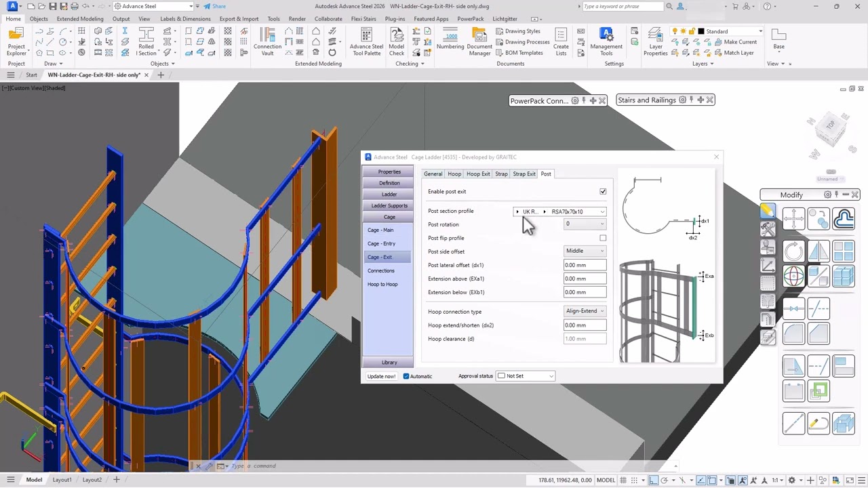Launch the Document Manager
The height and width of the screenshot is (488, 868).
pyautogui.click(x=479, y=42)
